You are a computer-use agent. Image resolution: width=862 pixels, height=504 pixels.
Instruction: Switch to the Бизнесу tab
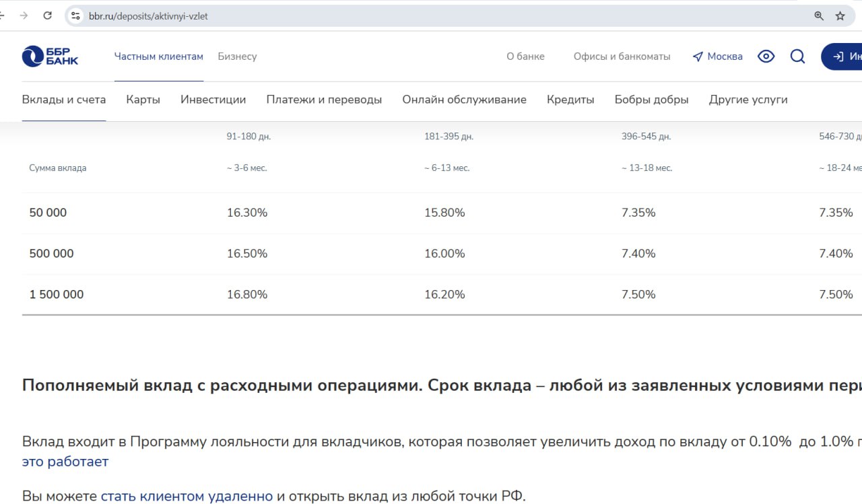[x=237, y=57]
